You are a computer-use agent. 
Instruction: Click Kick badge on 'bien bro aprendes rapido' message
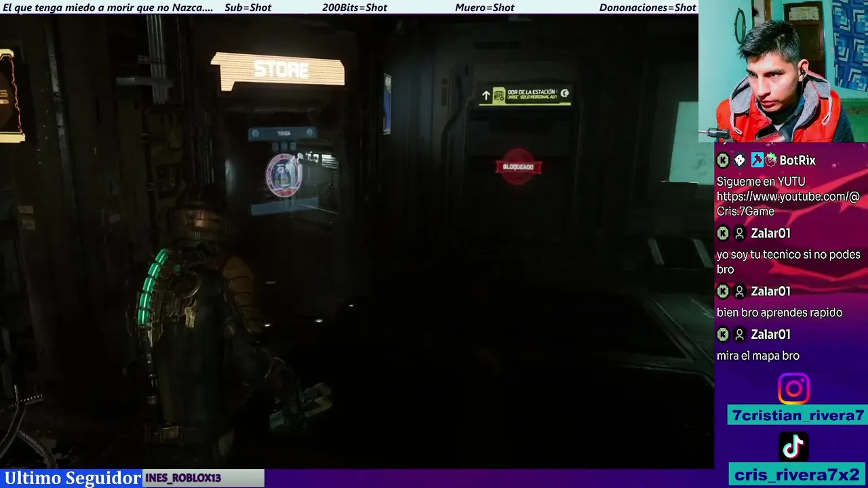click(723, 291)
